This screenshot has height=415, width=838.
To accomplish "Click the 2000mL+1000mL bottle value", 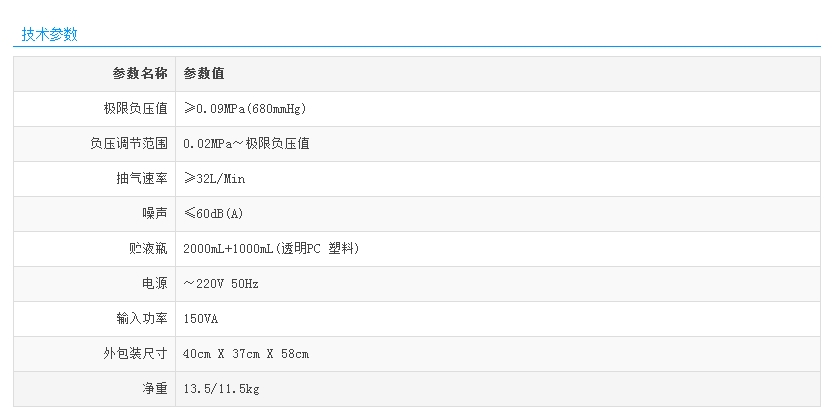I will (x=271, y=248).
